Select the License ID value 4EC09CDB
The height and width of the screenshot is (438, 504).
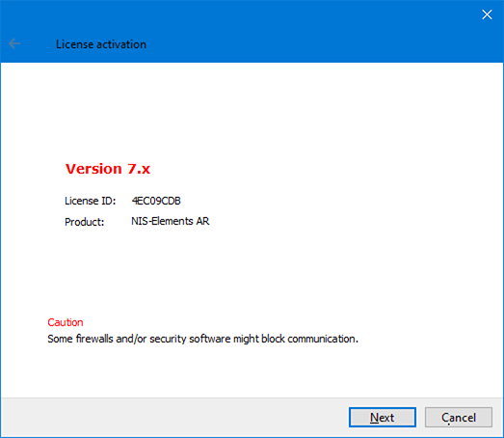(156, 201)
